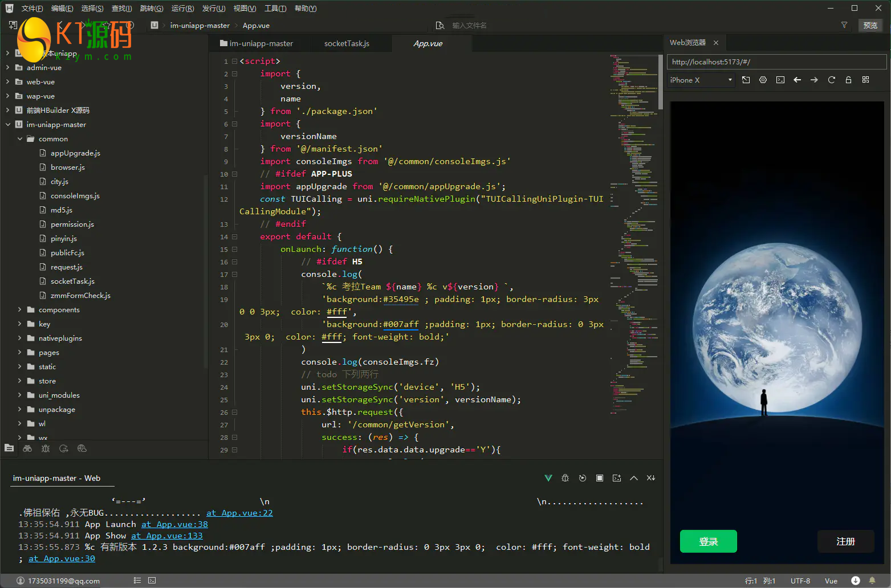
Task: Click the bug debug icon in sidebar footer
Action: [46, 449]
